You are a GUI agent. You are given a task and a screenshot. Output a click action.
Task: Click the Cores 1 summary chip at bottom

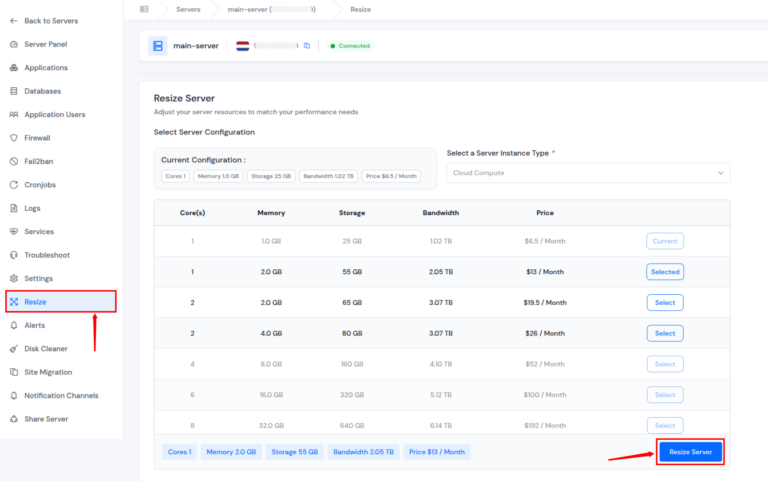179,452
